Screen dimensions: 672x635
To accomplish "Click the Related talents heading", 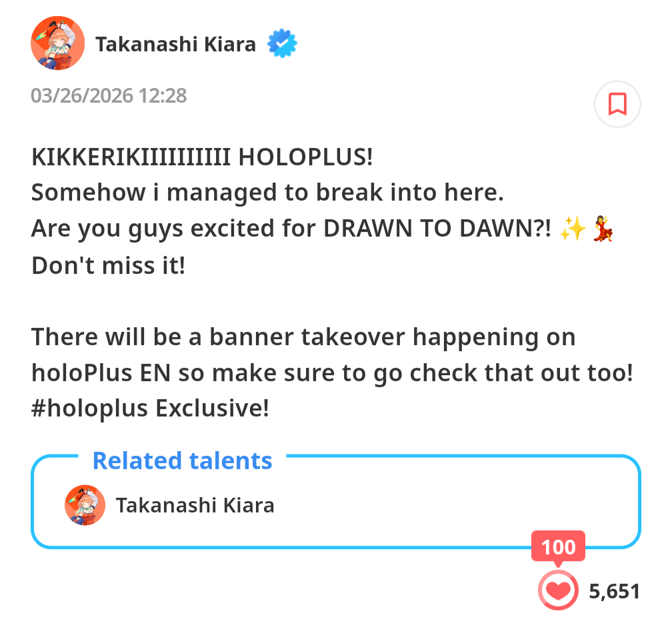I will [183, 460].
